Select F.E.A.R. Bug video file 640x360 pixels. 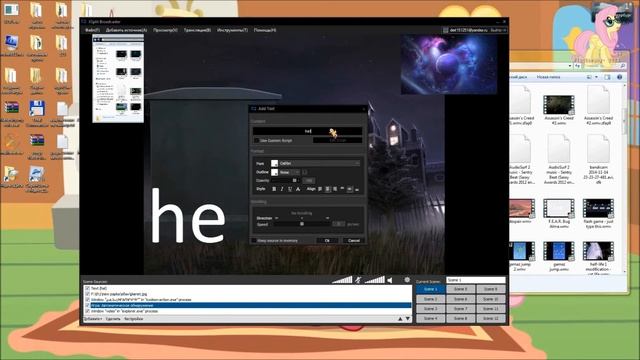(x=559, y=213)
